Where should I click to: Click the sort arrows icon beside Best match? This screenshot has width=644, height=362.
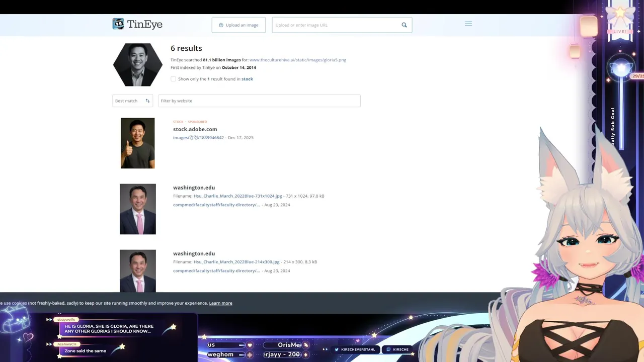147,101
